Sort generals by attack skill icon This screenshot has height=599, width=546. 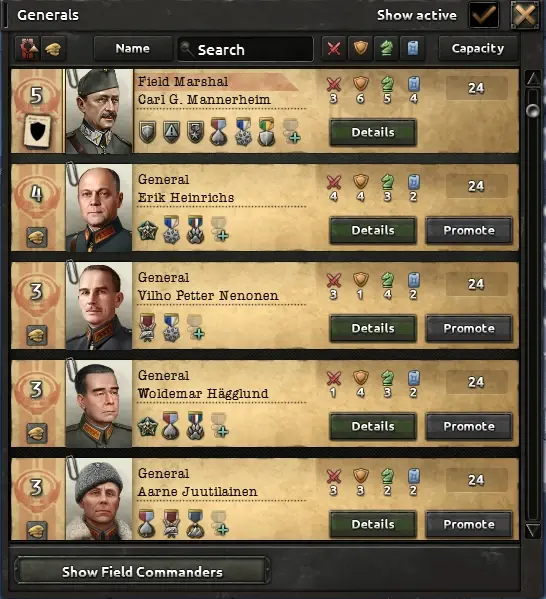point(334,49)
